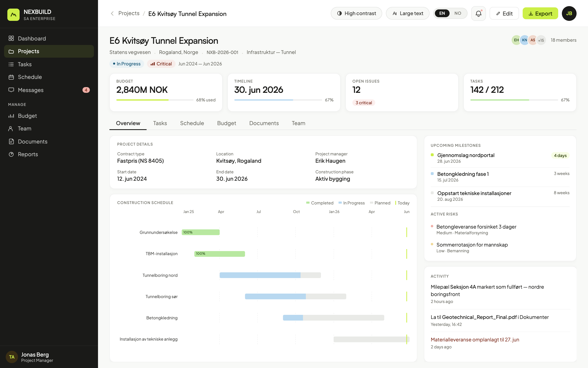Click the NexBuild logo icon
The height and width of the screenshot is (368, 588).
click(x=13, y=15)
